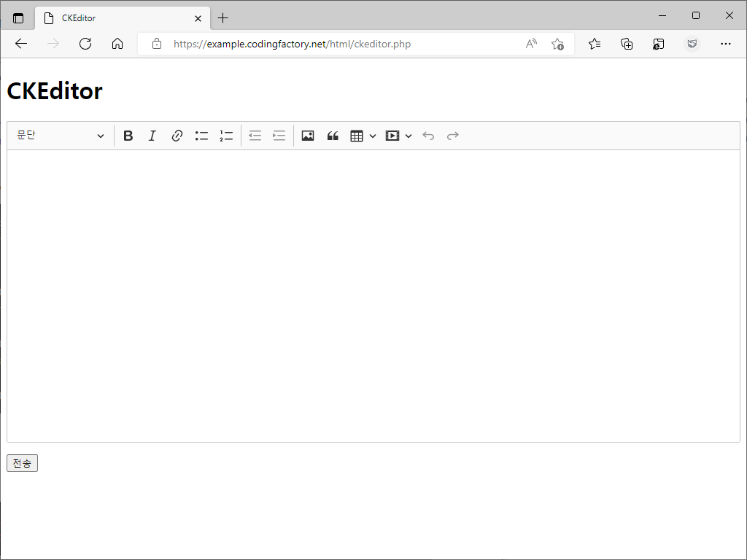Refresh the current page
Viewport: 747px width, 560px height.
coord(85,44)
